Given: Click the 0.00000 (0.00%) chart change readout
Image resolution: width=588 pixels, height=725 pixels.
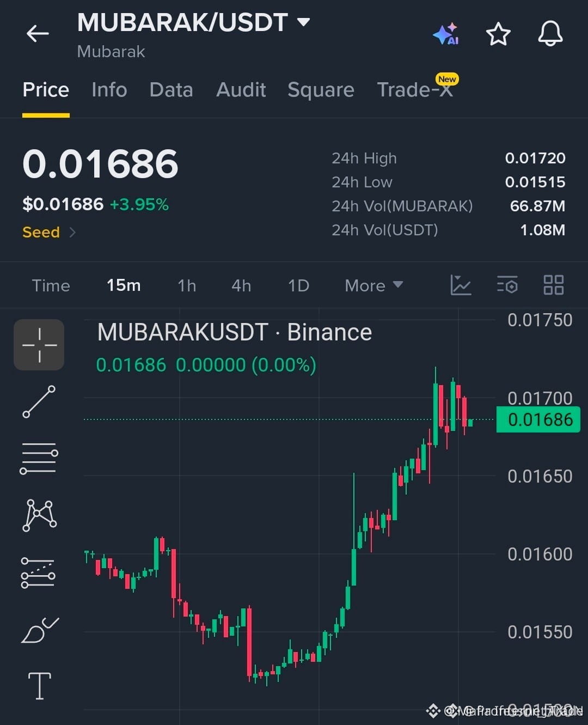Looking at the screenshot, I should tap(246, 365).
